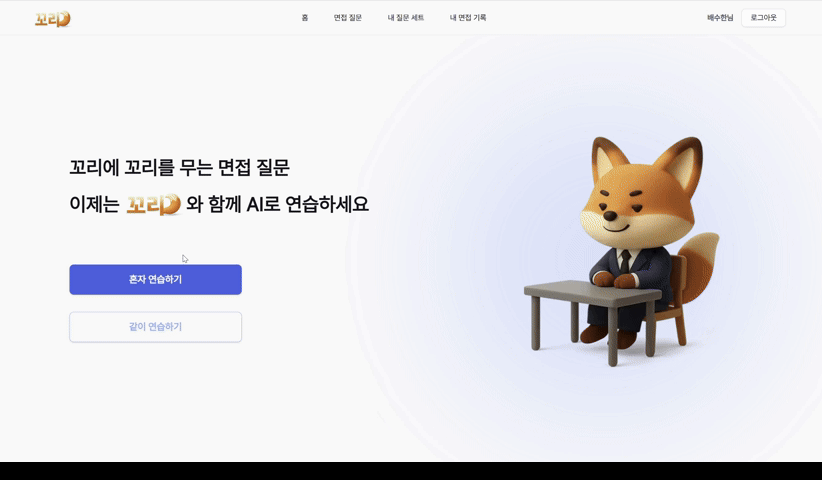Click the 꼬리Q logo in the header
Image resolution: width=822 pixels, height=480 pixels.
pyautogui.click(x=52, y=19)
